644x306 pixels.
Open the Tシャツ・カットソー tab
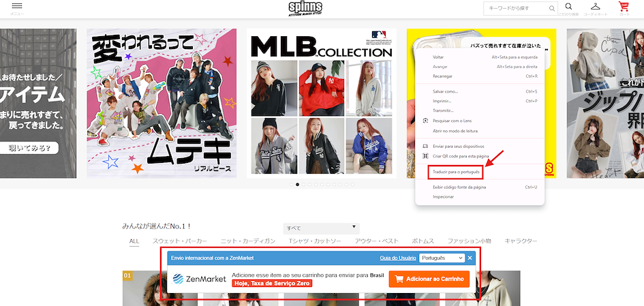(x=315, y=241)
